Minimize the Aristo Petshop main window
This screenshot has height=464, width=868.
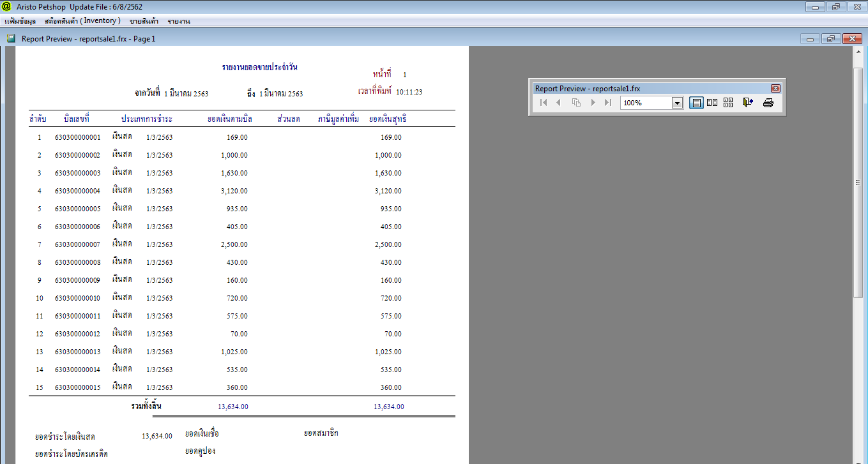coord(814,7)
